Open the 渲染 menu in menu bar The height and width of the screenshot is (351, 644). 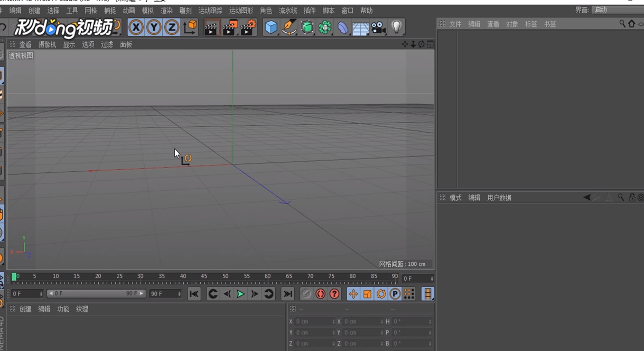pyautogui.click(x=166, y=11)
